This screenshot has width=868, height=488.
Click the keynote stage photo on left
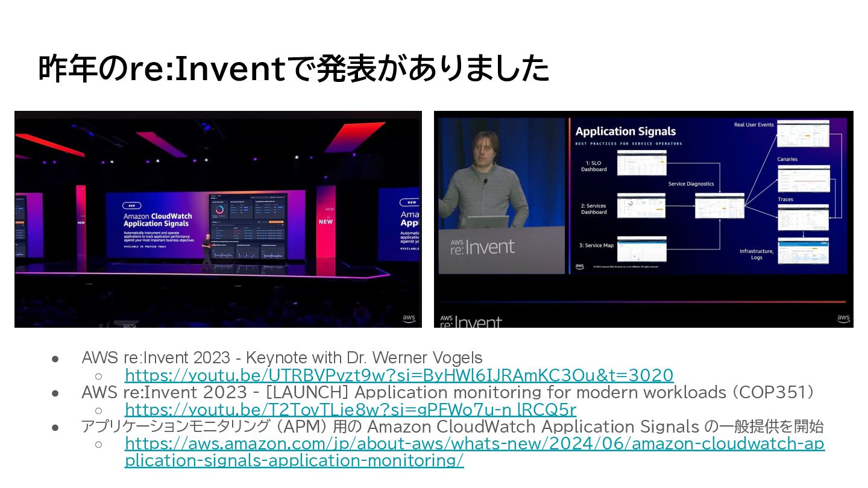[x=218, y=219]
